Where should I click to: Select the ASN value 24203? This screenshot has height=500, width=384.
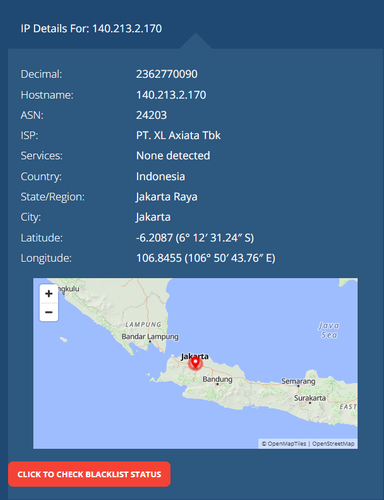coord(151,115)
